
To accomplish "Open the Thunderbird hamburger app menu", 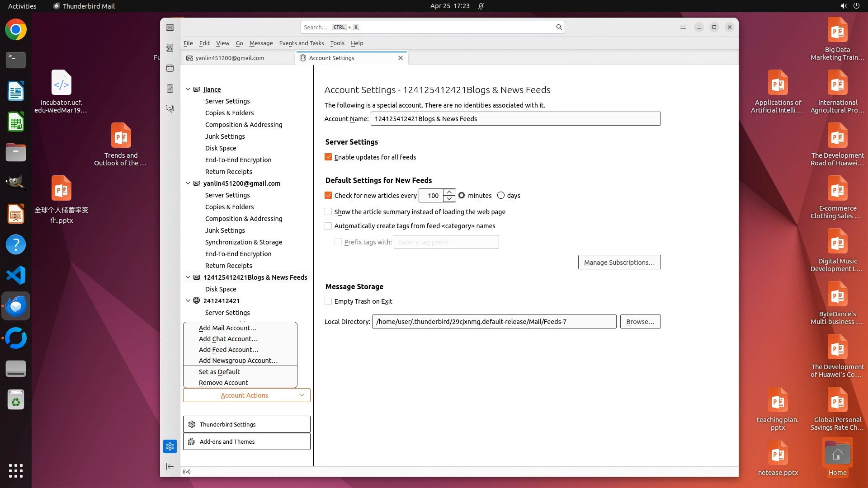I will (x=683, y=27).
